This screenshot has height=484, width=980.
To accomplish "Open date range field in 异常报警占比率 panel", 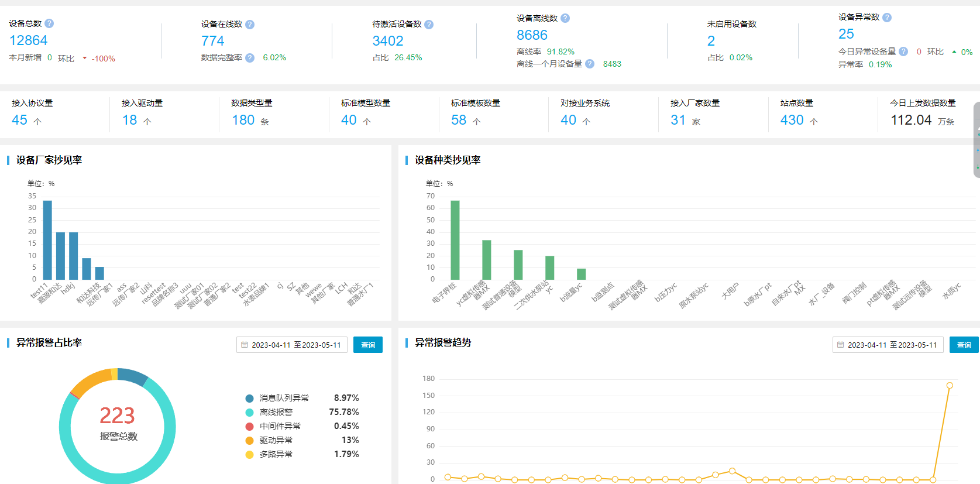I will 292,345.
